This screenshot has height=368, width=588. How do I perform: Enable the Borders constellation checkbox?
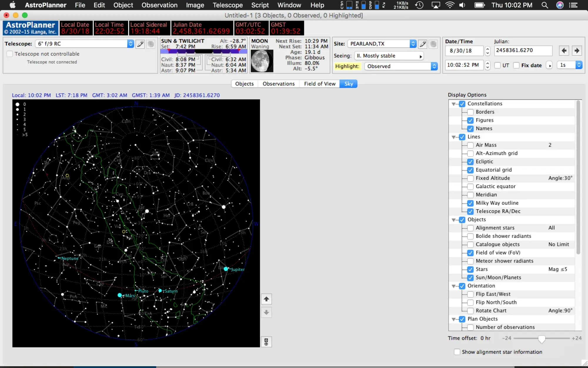point(470,112)
